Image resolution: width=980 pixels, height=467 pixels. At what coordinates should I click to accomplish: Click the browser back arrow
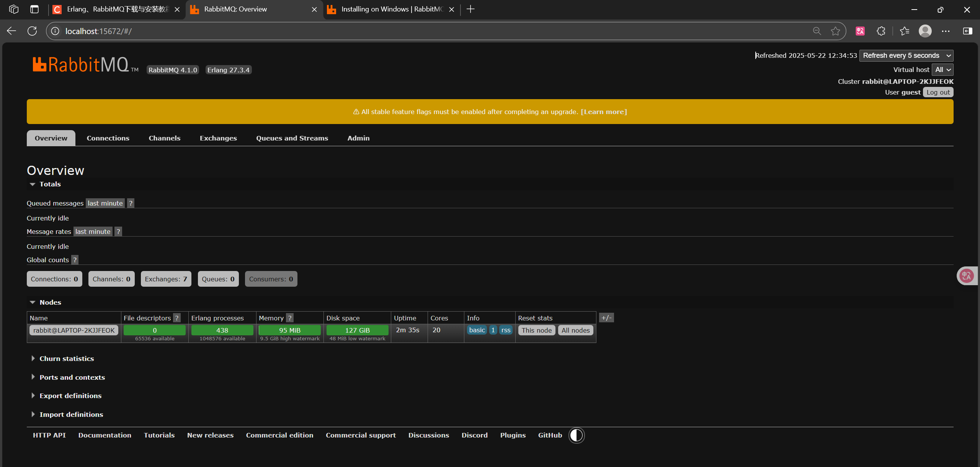coord(11,31)
